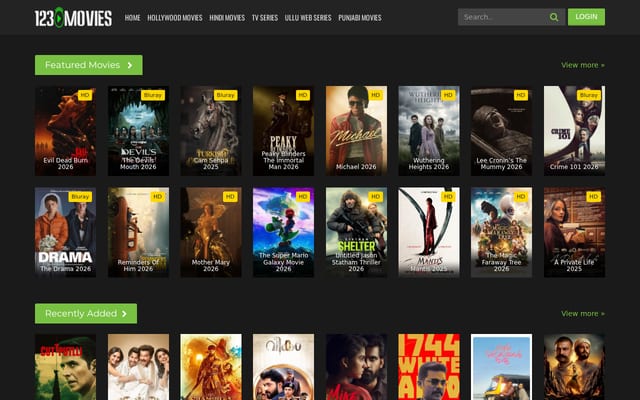The height and width of the screenshot is (400, 640).
Task: Go to Hindi Movies section
Action: coord(227,18)
